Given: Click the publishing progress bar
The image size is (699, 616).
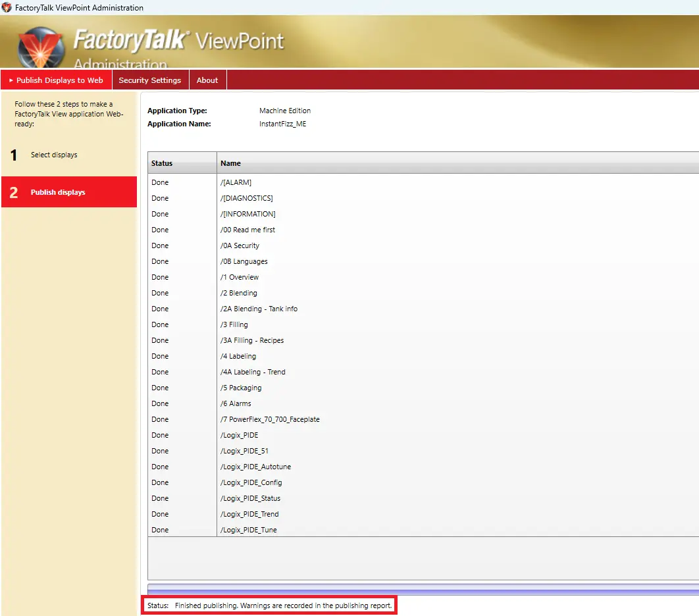Looking at the screenshot, I should (x=421, y=588).
